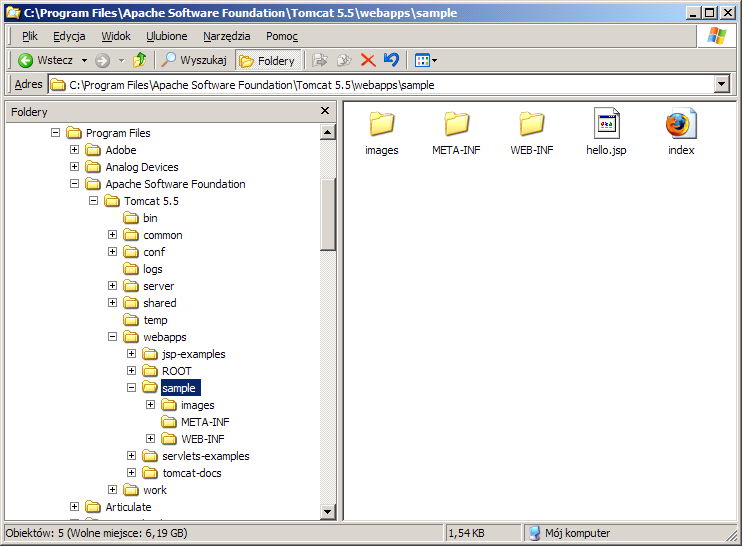743x547 pixels.
Task: Expand the shared folder node
Action: [112, 302]
